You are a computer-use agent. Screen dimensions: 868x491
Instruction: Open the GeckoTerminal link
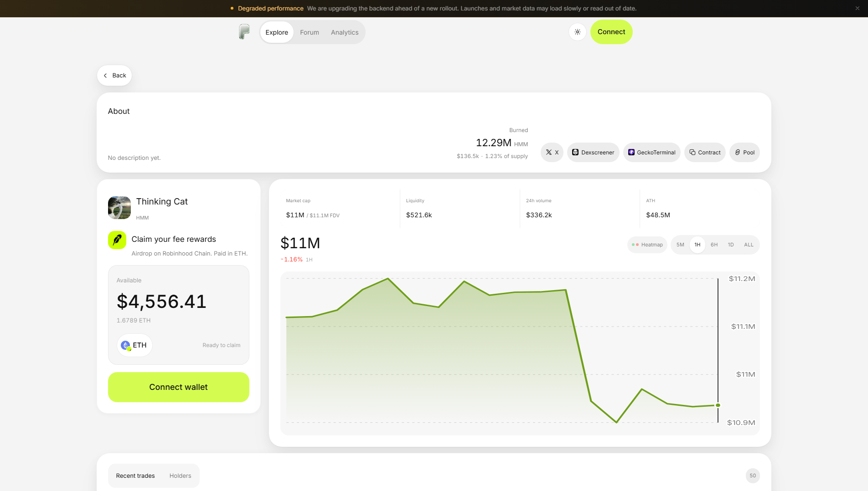pyautogui.click(x=652, y=152)
